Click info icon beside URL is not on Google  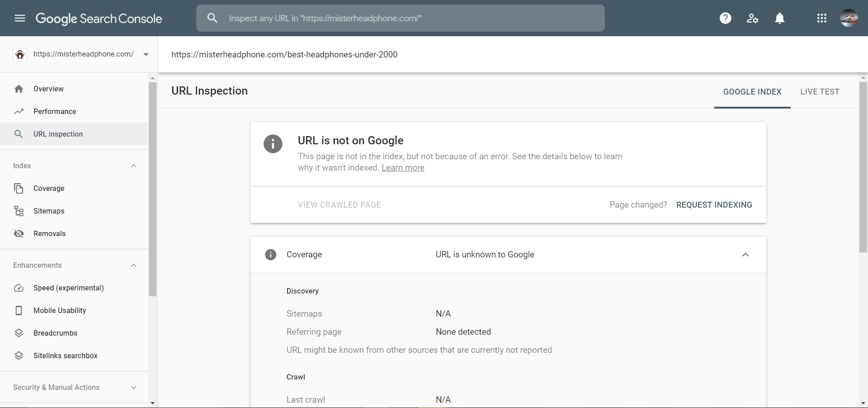click(x=273, y=144)
